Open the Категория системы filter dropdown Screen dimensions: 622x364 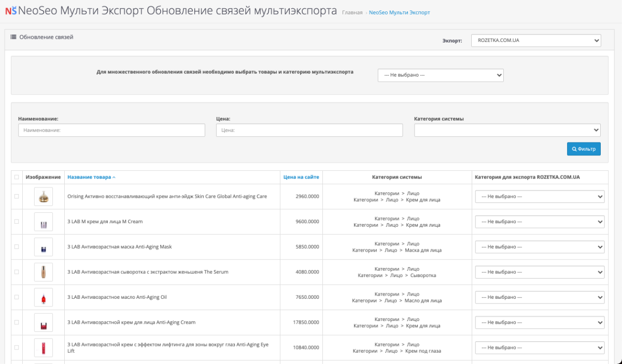(507, 130)
